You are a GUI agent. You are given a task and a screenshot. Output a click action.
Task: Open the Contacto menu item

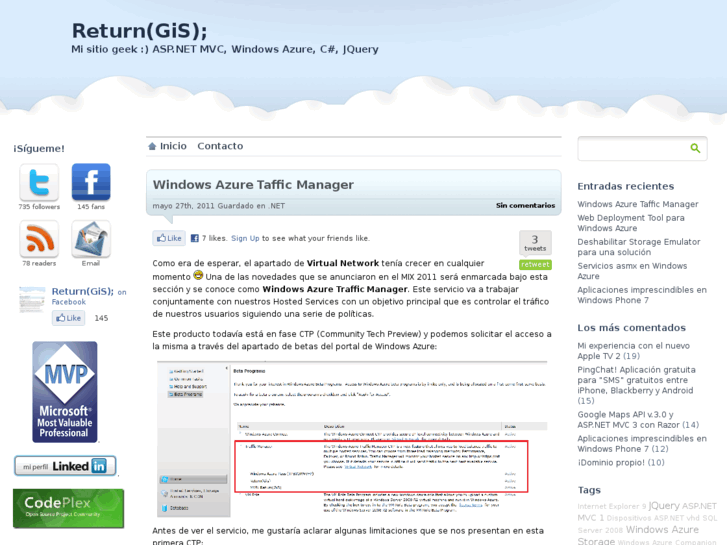click(220, 146)
